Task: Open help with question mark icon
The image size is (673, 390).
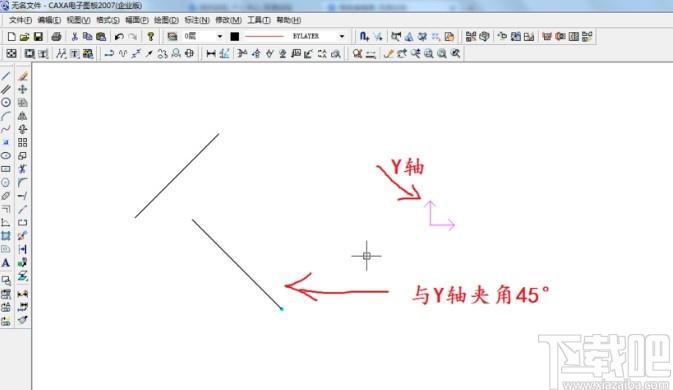Action: [151, 36]
